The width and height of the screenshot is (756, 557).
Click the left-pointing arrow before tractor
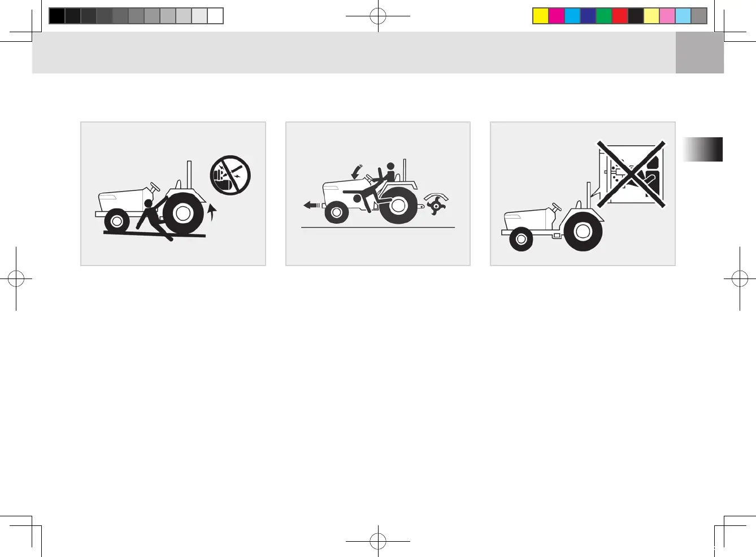tap(312, 205)
